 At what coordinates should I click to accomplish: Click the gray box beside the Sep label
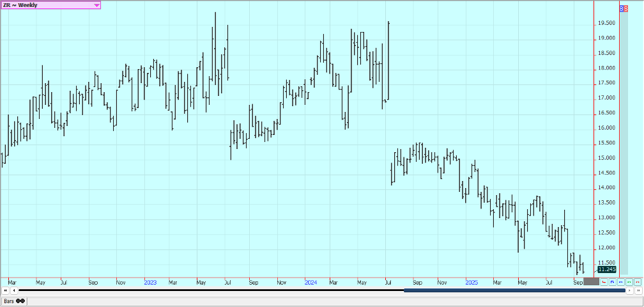coord(591,281)
